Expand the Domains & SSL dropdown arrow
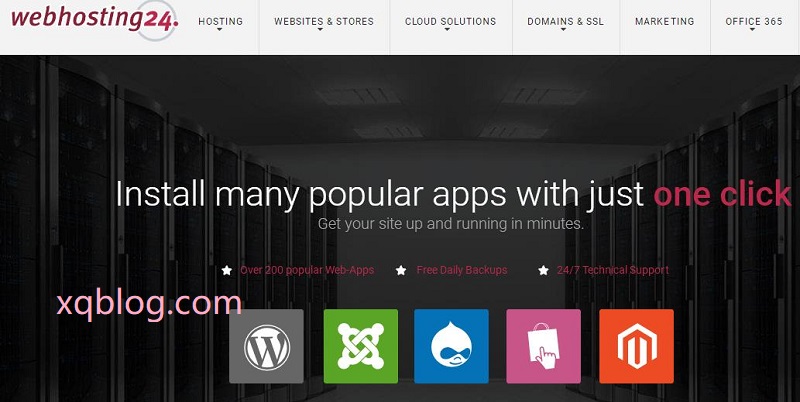This screenshot has width=800, height=402. (563, 30)
